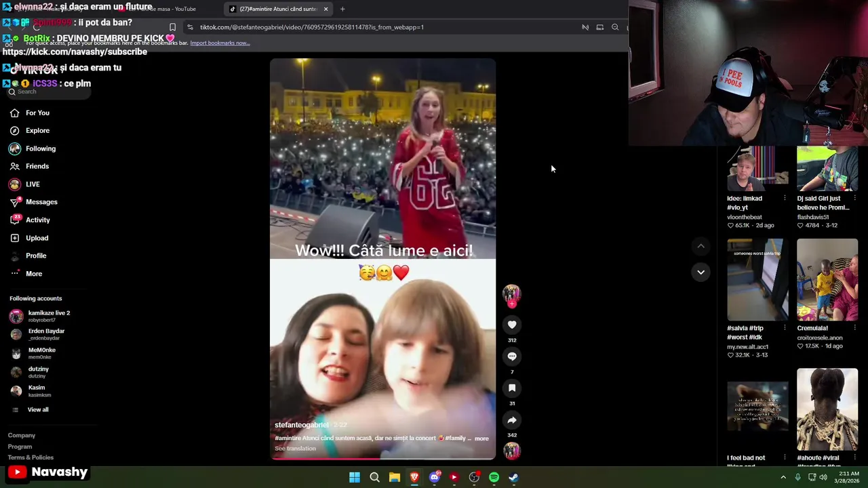Image resolution: width=868 pixels, height=488 pixels.
Task: Open Terms & Policies footer link
Action: pyautogui.click(x=31, y=457)
